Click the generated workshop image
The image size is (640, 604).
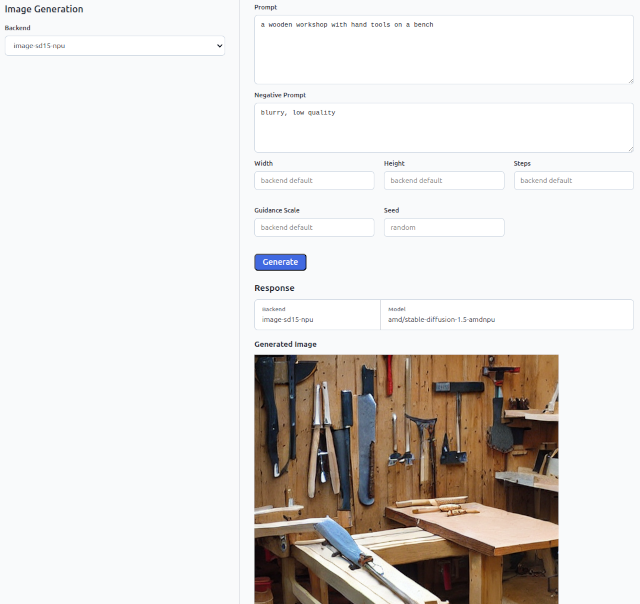click(407, 480)
